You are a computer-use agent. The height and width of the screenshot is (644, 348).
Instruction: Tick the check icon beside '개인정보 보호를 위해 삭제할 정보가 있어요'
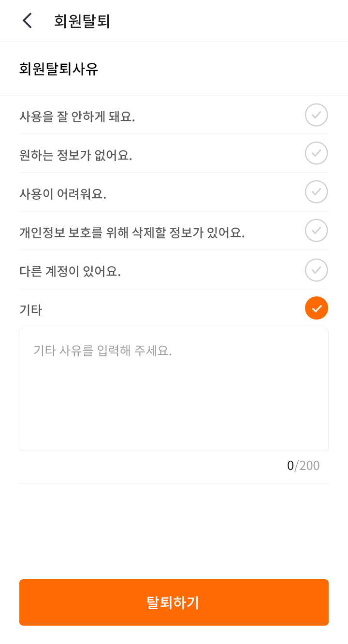click(x=316, y=231)
